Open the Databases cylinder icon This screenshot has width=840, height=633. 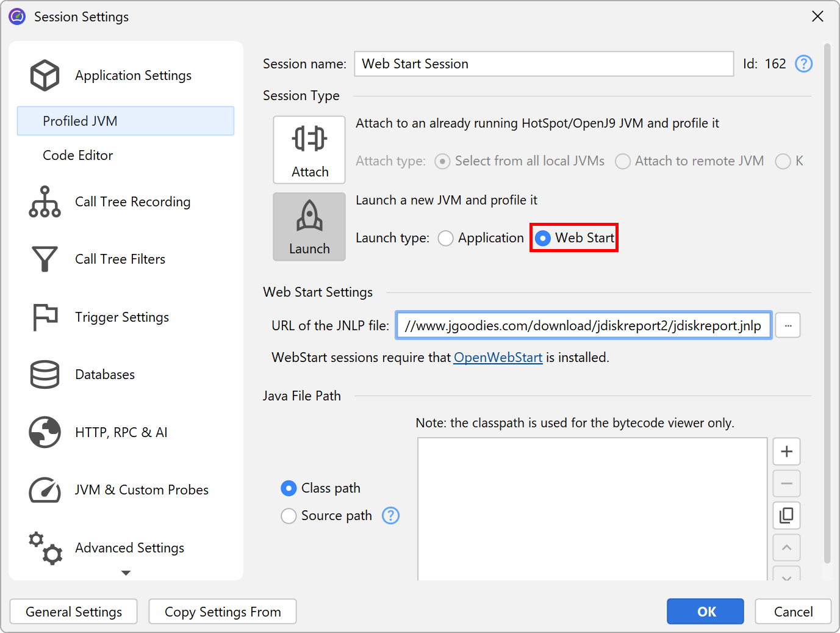[45, 375]
